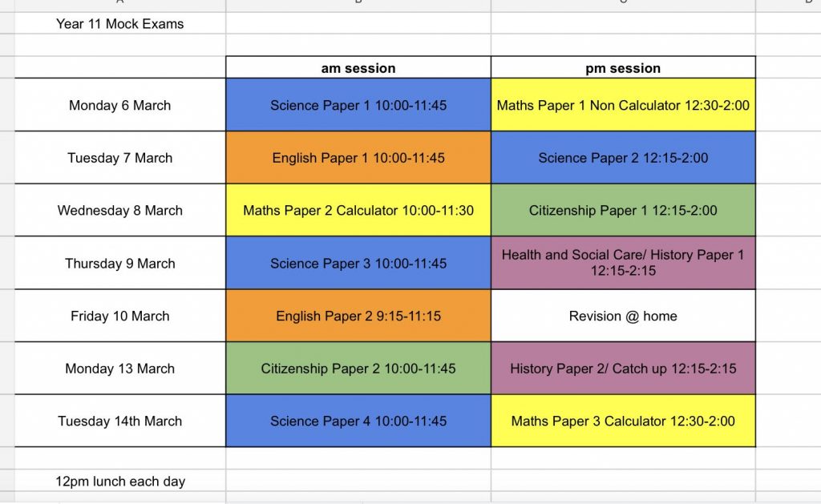Select History Paper 2/ Catch up cell
Viewport: 821px width, 504px height.
coord(623,369)
